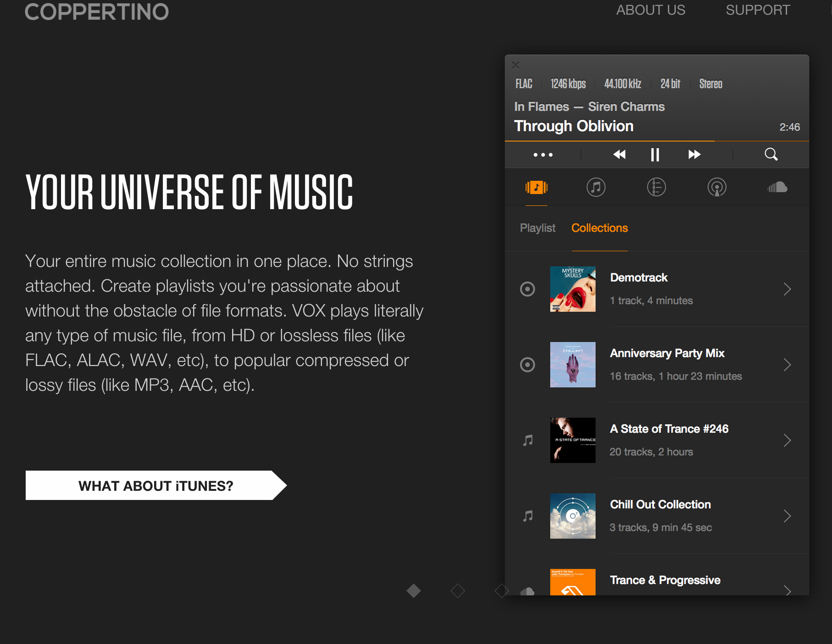Expand the Chill Out Collection chevron

coord(788,516)
